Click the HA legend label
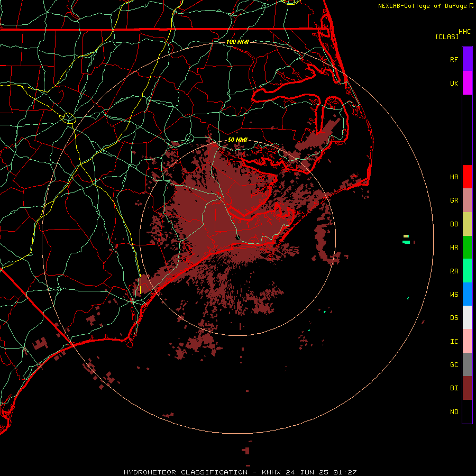Viewport: 476px width, 476px height. click(454, 177)
